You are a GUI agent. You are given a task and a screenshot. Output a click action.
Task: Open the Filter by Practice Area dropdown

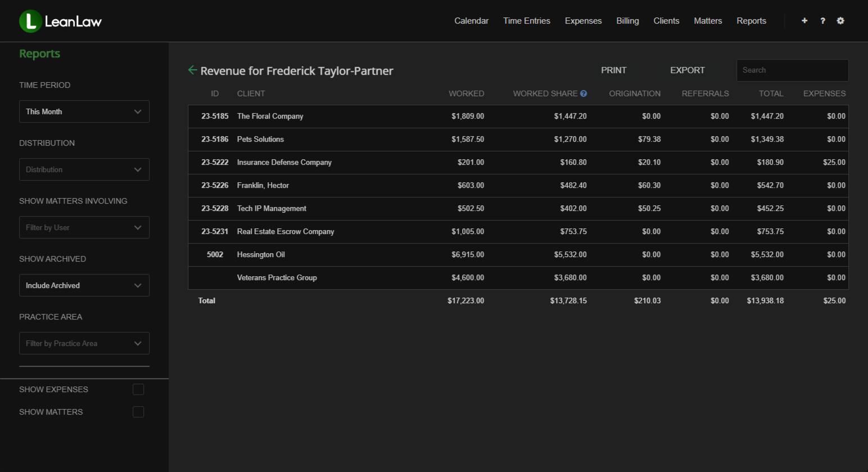[x=84, y=343]
